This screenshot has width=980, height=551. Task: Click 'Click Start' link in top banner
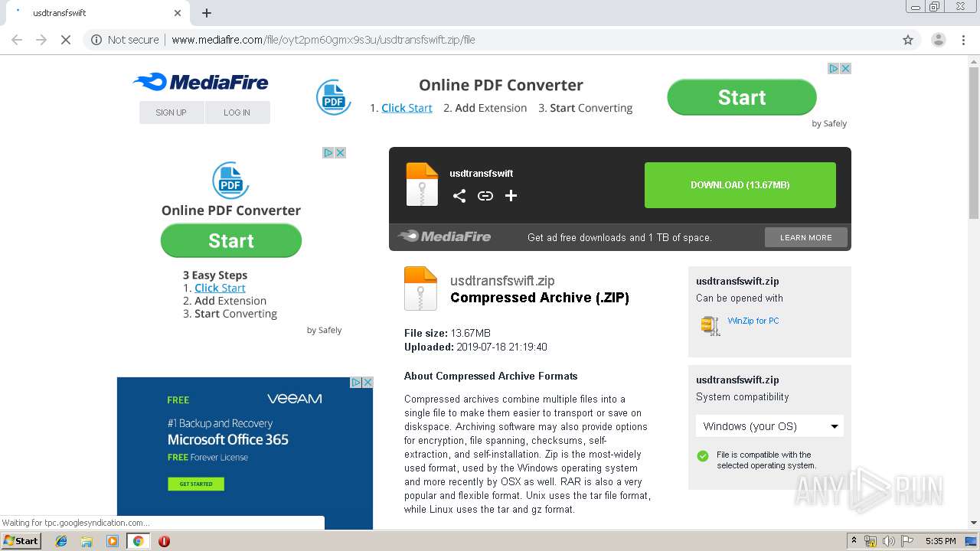tap(407, 108)
